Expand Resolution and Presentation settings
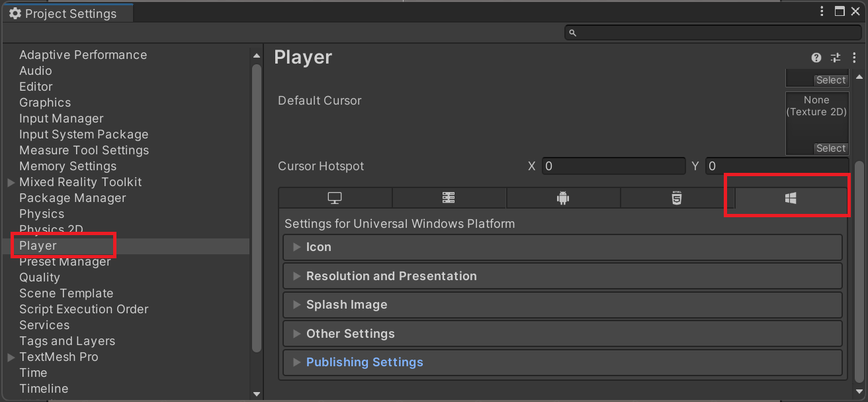 pyautogui.click(x=296, y=276)
